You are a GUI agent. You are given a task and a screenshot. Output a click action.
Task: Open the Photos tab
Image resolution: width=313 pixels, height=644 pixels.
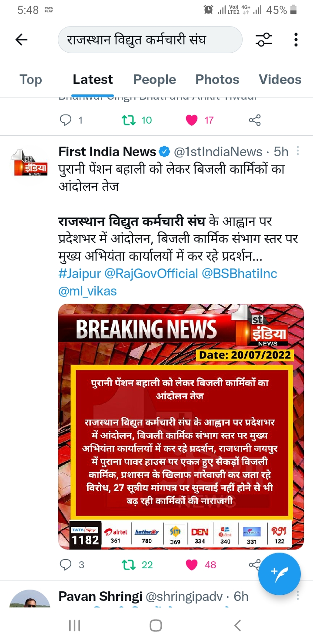click(x=217, y=80)
